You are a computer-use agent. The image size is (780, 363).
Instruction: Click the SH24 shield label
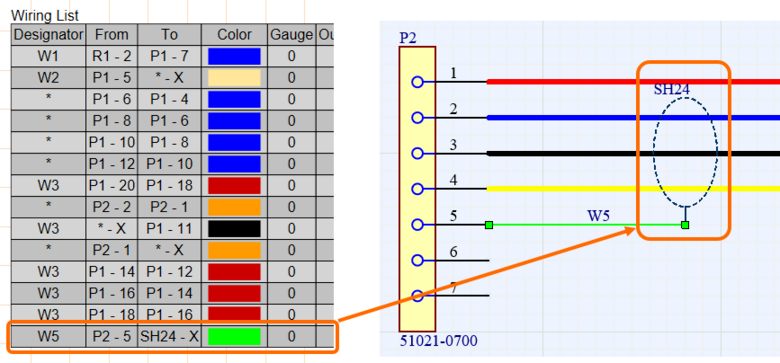click(x=672, y=90)
